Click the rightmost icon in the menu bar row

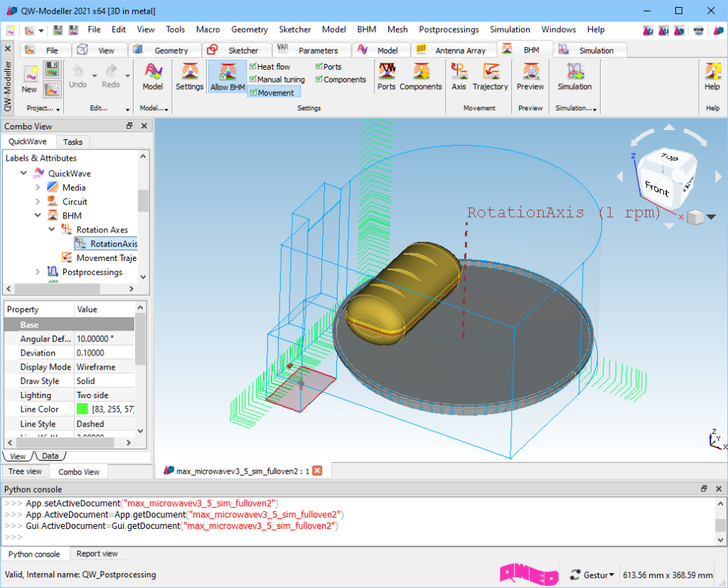718,30
